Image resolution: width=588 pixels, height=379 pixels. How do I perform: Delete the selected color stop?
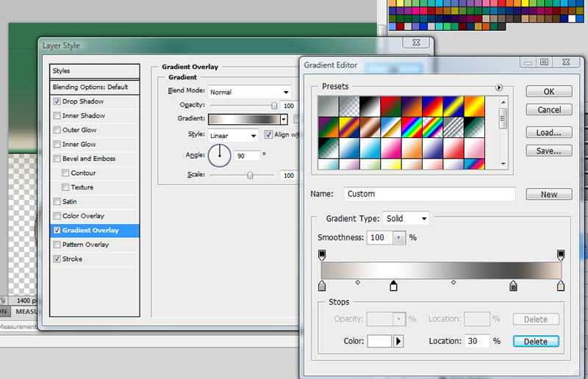[536, 341]
